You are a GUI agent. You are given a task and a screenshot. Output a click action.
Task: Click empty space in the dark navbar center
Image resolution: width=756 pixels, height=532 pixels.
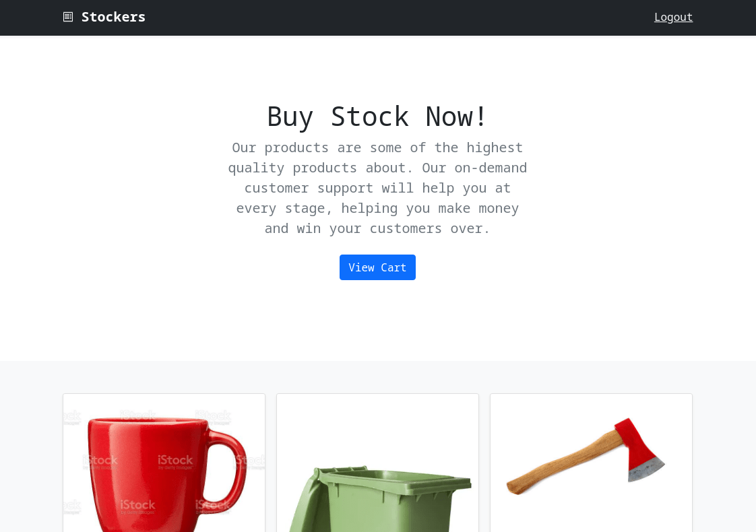point(385,18)
